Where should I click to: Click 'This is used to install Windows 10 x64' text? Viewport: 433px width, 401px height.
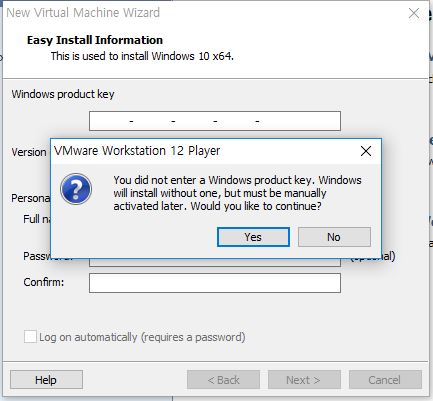point(142,56)
